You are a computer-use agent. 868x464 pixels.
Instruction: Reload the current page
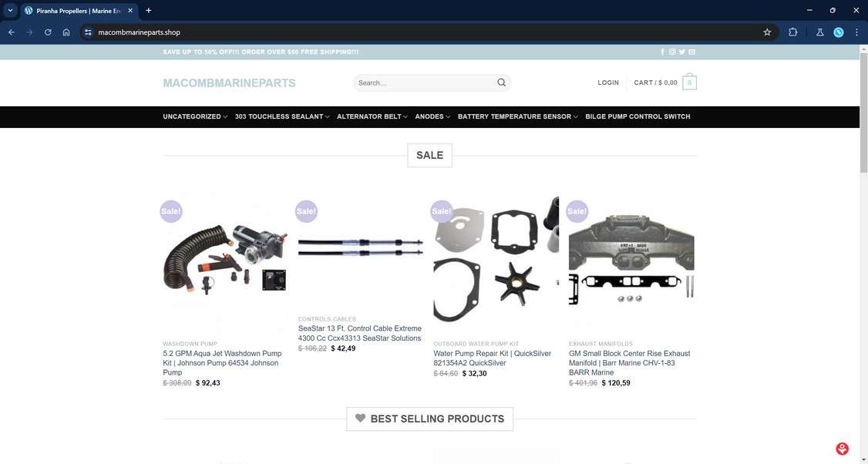coord(48,32)
